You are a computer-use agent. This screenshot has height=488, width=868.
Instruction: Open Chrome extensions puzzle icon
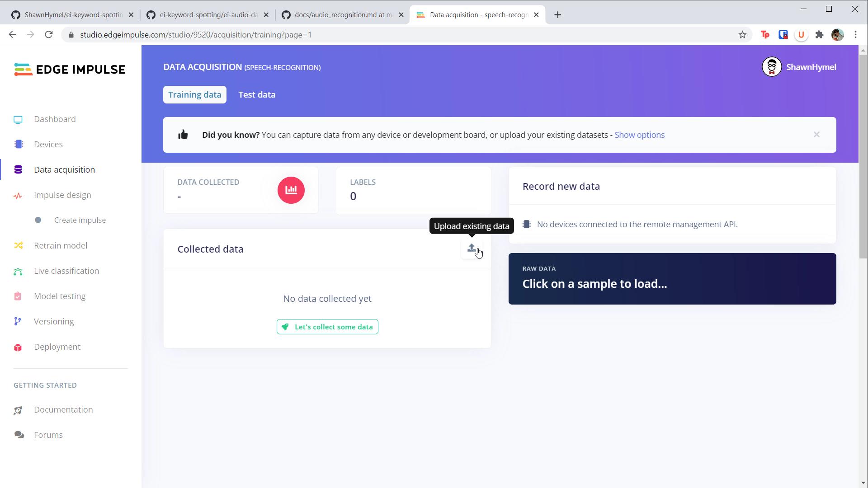coord(819,35)
